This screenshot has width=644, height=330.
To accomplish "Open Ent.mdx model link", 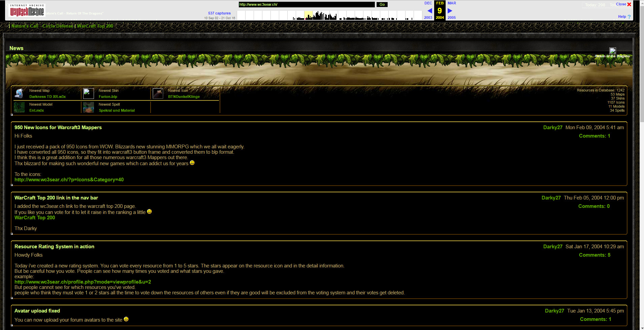I will point(36,110).
